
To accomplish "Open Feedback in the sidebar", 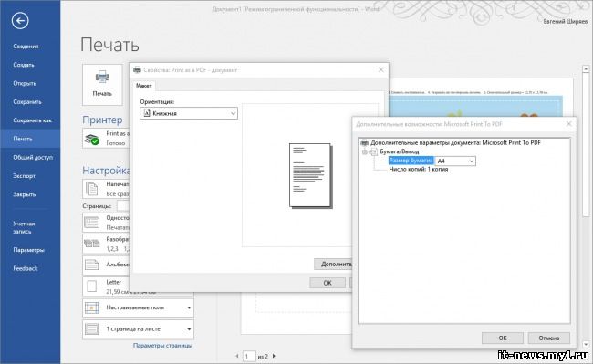I will pyautogui.click(x=26, y=268).
